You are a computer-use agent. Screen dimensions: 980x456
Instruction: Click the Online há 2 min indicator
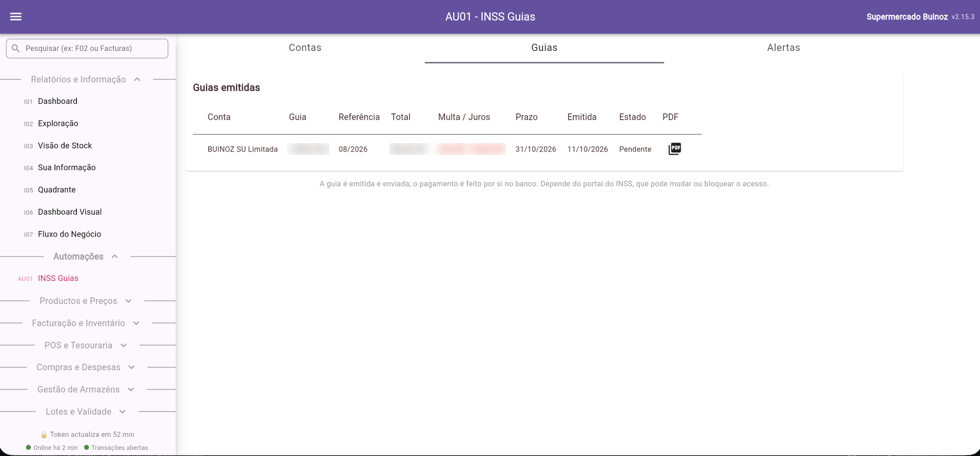coord(52,448)
